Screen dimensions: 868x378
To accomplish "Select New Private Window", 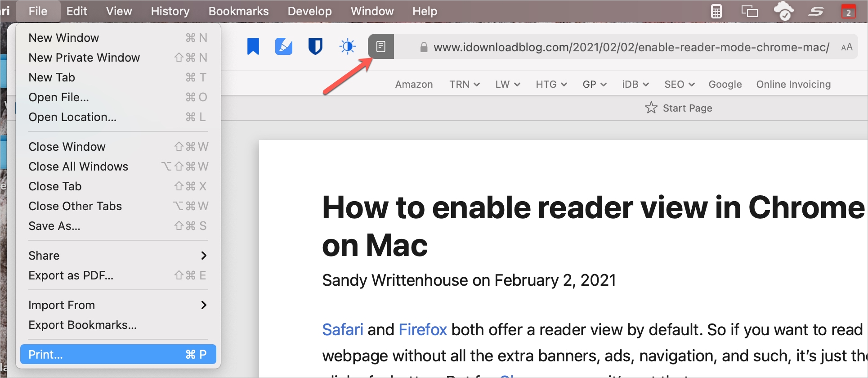I will 118,58.
